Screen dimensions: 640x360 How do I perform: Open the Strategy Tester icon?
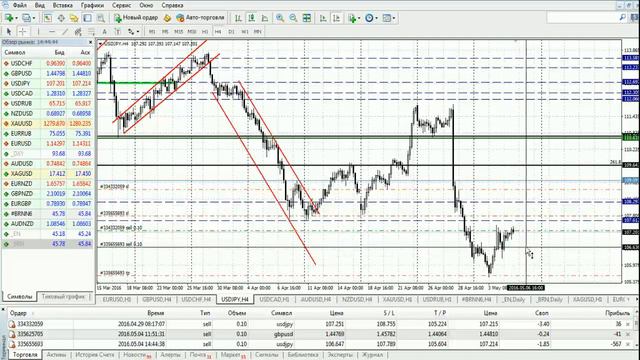click(100, 18)
